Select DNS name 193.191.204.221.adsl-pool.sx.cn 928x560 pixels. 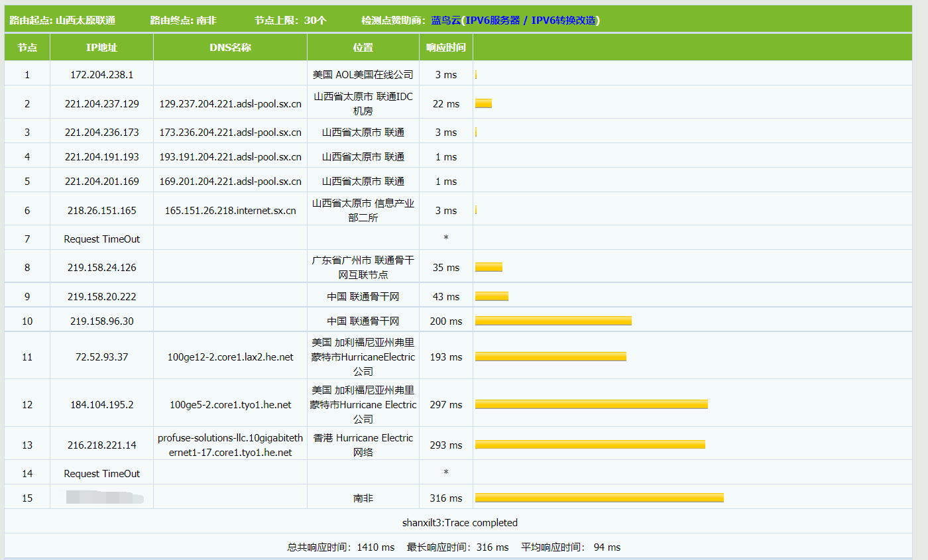(230, 157)
